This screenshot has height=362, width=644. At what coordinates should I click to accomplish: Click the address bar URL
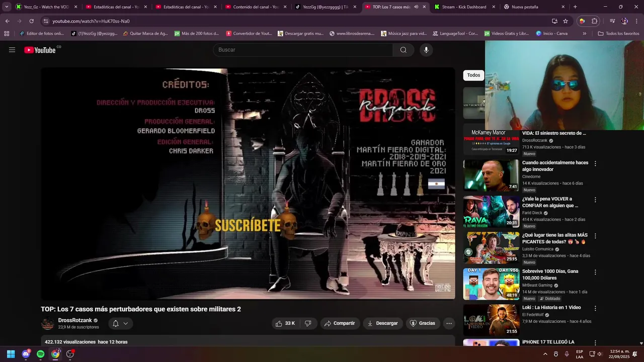pos(91,21)
